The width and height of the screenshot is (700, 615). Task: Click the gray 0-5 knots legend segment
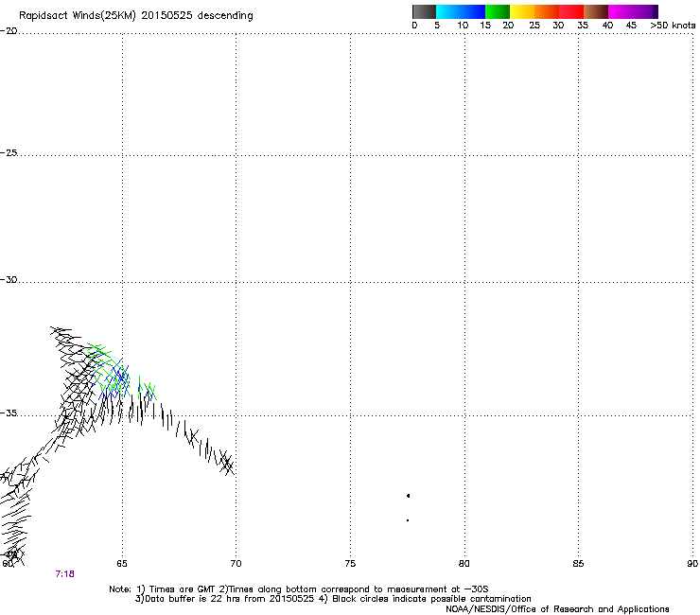[424, 11]
